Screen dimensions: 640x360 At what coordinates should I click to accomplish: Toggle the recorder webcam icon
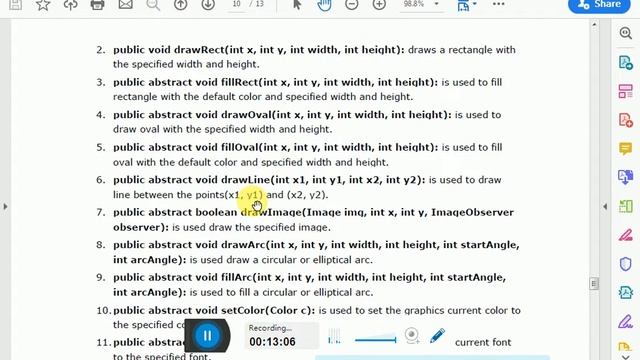click(x=412, y=336)
